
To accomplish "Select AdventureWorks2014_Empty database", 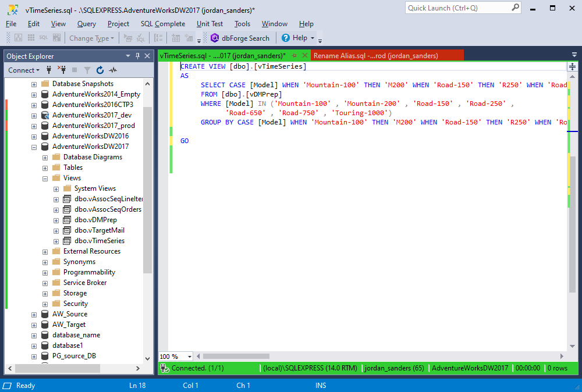I will click(x=96, y=94).
